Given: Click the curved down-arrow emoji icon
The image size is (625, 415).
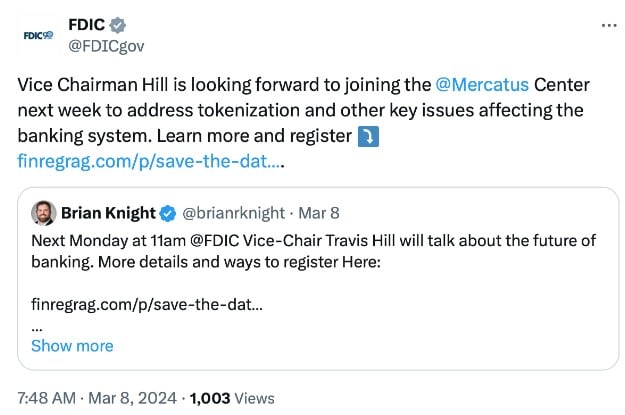Looking at the screenshot, I should point(369,135).
